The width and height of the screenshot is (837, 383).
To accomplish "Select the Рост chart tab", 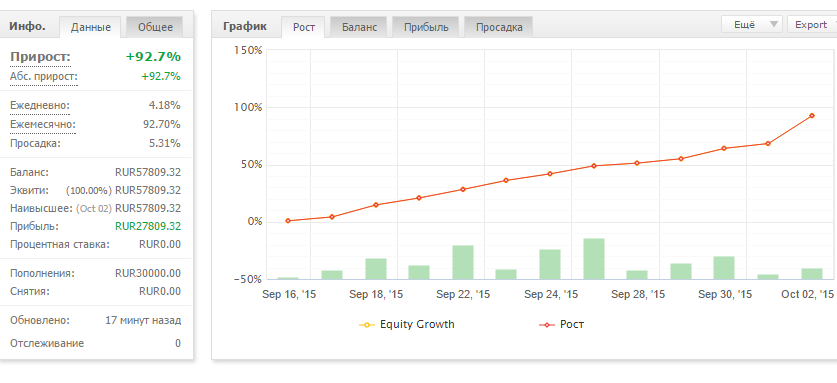I will pyautogui.click(x=303, y=27).
